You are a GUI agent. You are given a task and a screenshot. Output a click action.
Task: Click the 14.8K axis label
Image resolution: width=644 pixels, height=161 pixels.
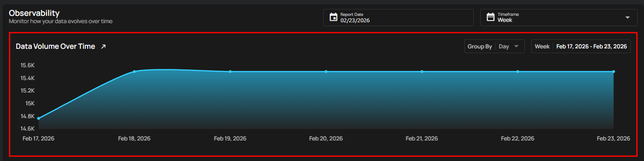27,116
